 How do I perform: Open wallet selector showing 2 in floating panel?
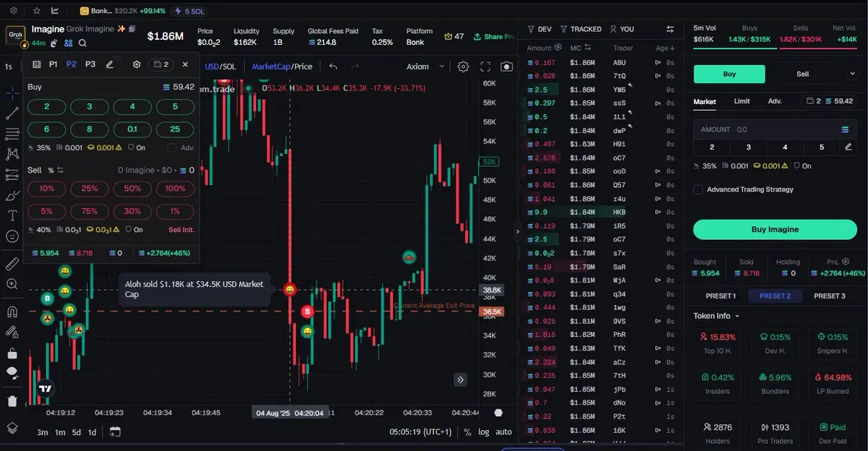tap(161, 64)
